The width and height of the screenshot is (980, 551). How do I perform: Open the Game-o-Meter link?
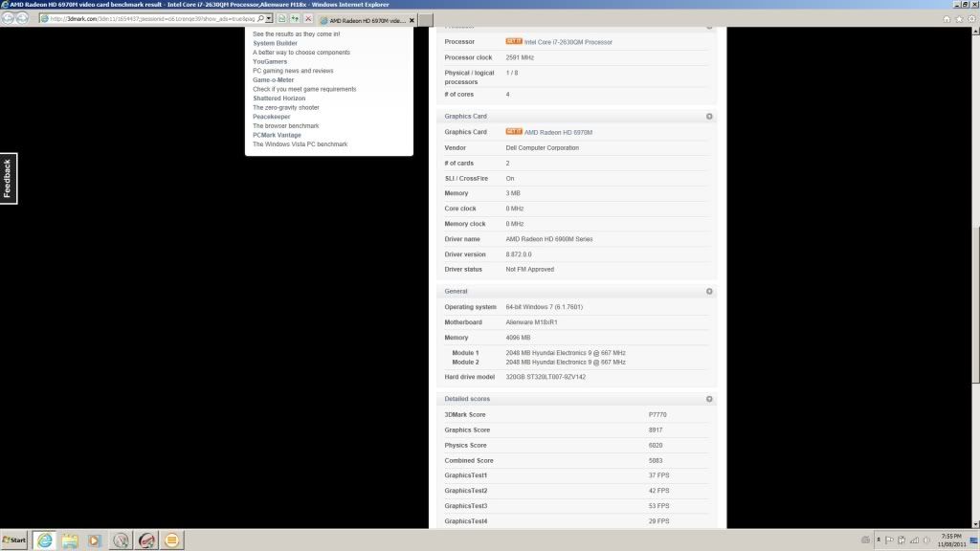[273, 80]
